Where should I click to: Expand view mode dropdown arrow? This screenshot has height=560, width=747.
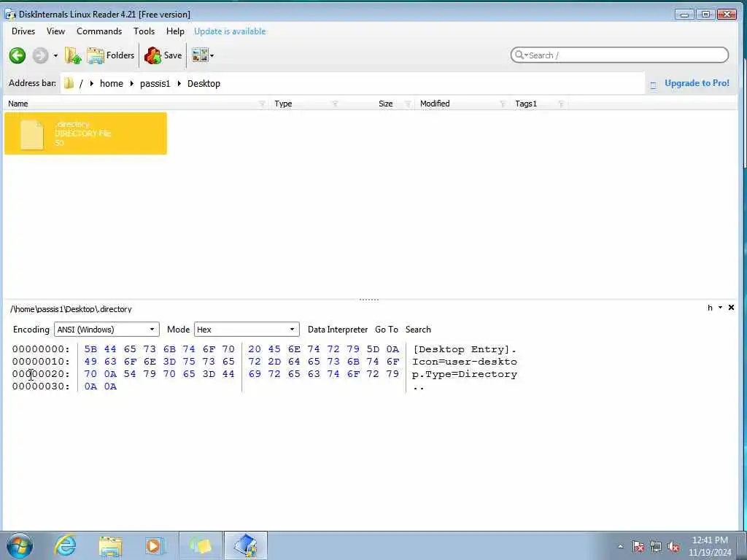[212, 55]
